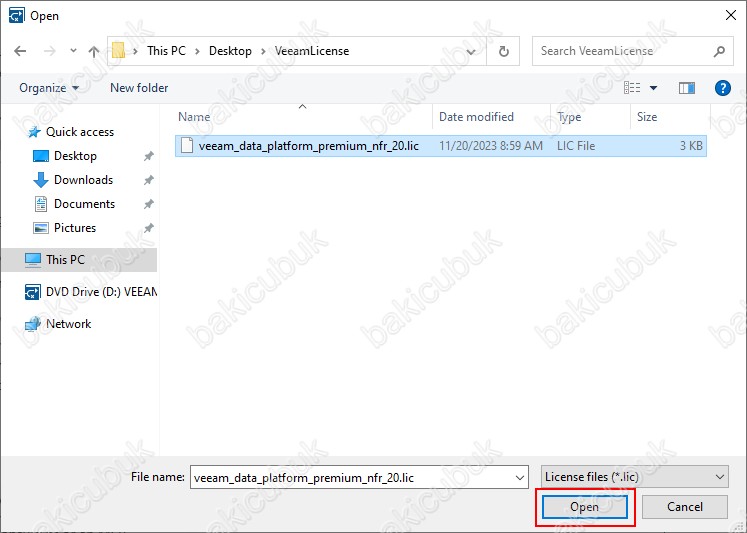Viewport: 747px width, 533px height.
Task: Click the pin icon beside Downloads
Action: pyautogui.click(x=149, y=180)
